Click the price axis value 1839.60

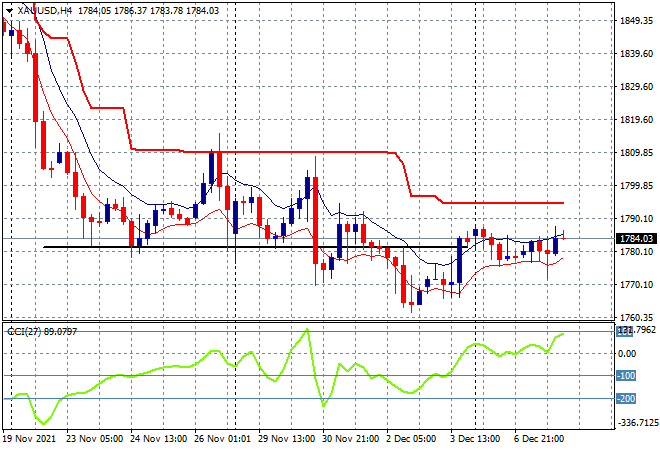point(636,53)
